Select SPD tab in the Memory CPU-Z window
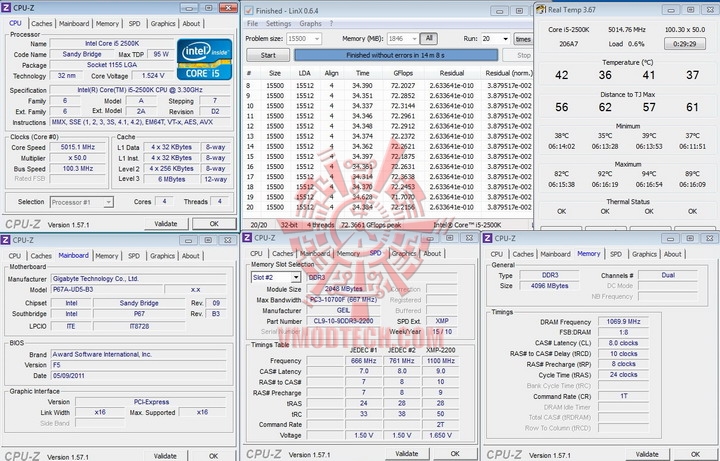 point(616,254)
